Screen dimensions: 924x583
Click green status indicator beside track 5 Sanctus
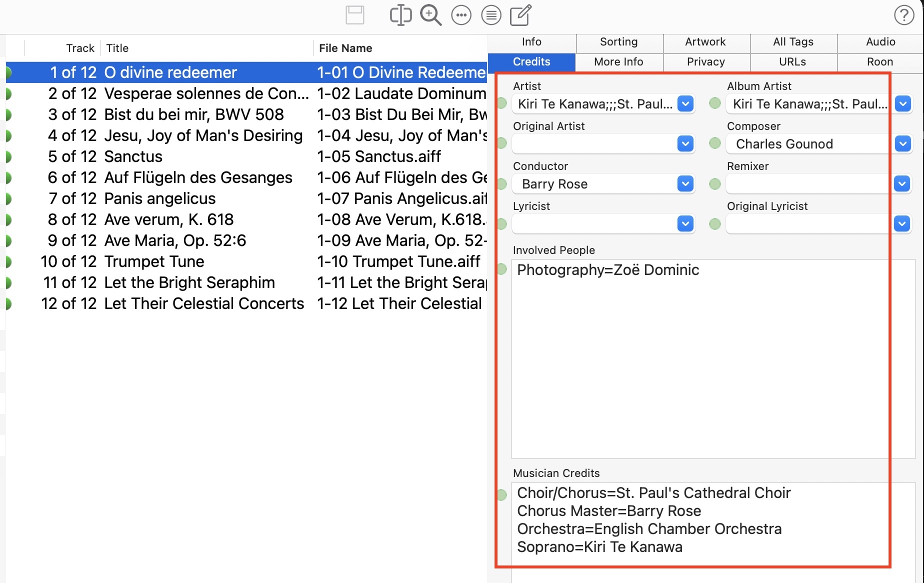click(8, 156)
